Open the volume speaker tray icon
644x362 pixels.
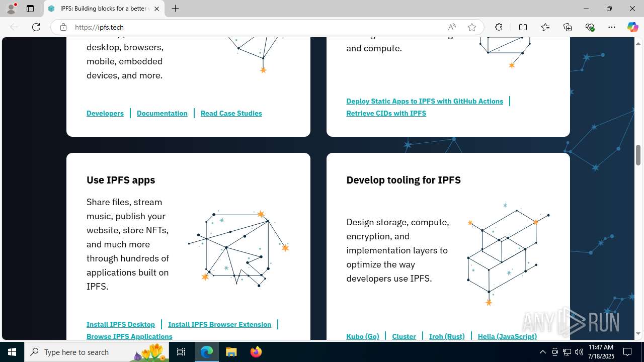point(579,352)
